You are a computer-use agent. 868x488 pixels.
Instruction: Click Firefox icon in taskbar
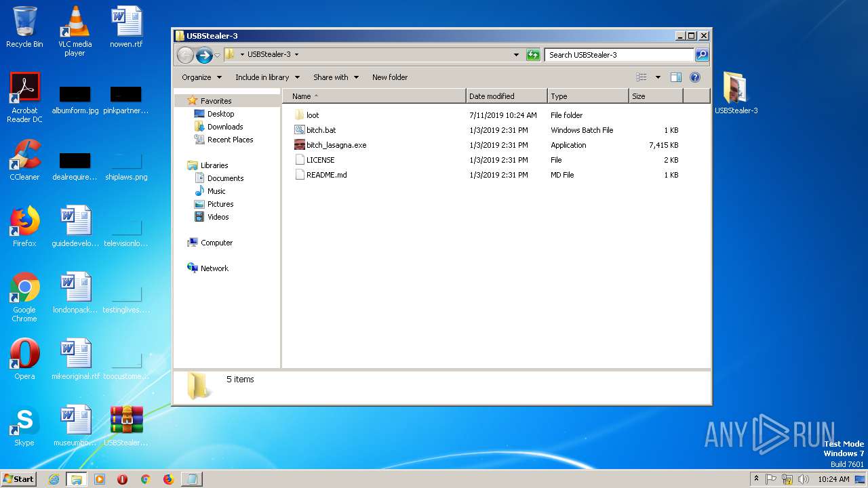point(168,479)
